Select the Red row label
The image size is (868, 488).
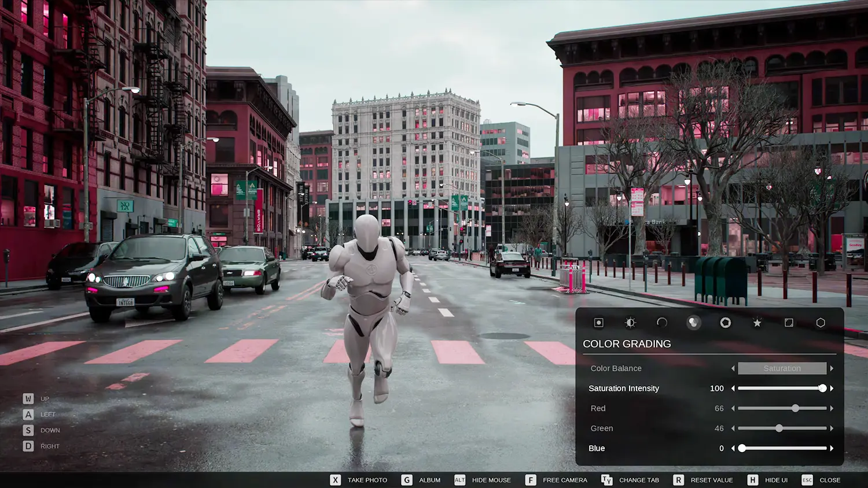point(598,408)
